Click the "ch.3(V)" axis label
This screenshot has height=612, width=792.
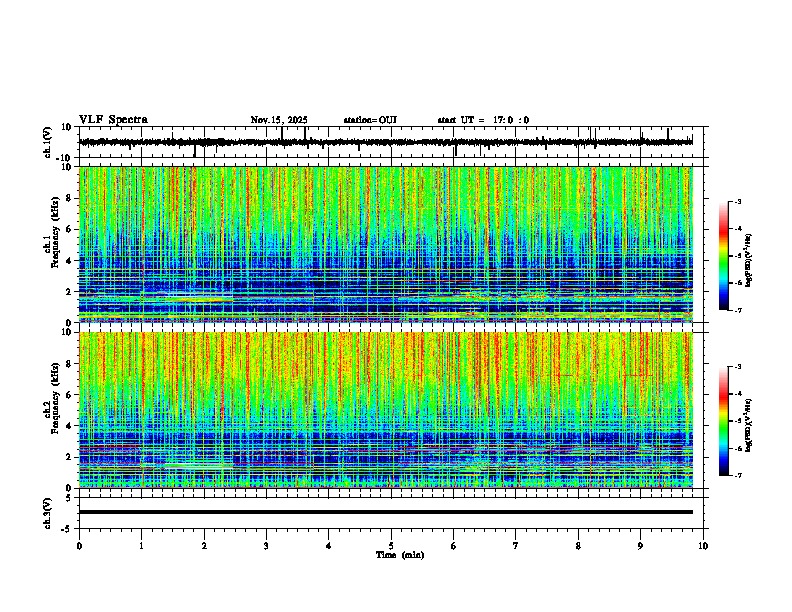(x=48, y=514)
